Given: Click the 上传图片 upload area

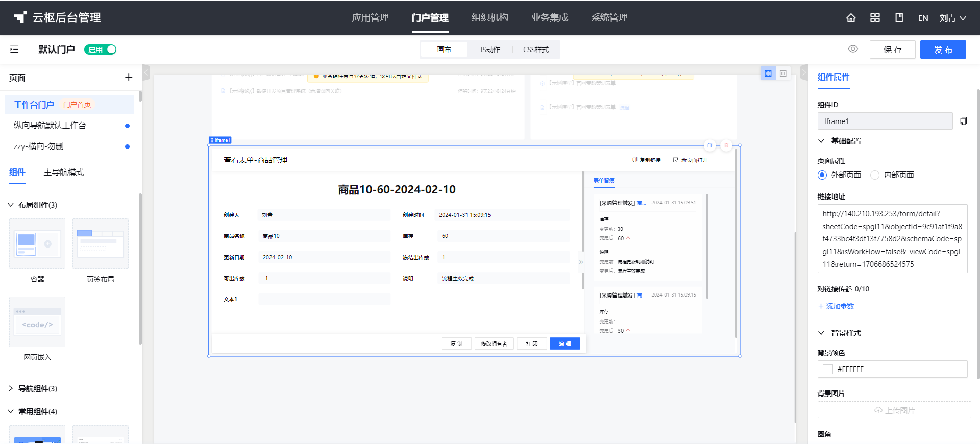Looking at the screenshot, I should 894,410.
